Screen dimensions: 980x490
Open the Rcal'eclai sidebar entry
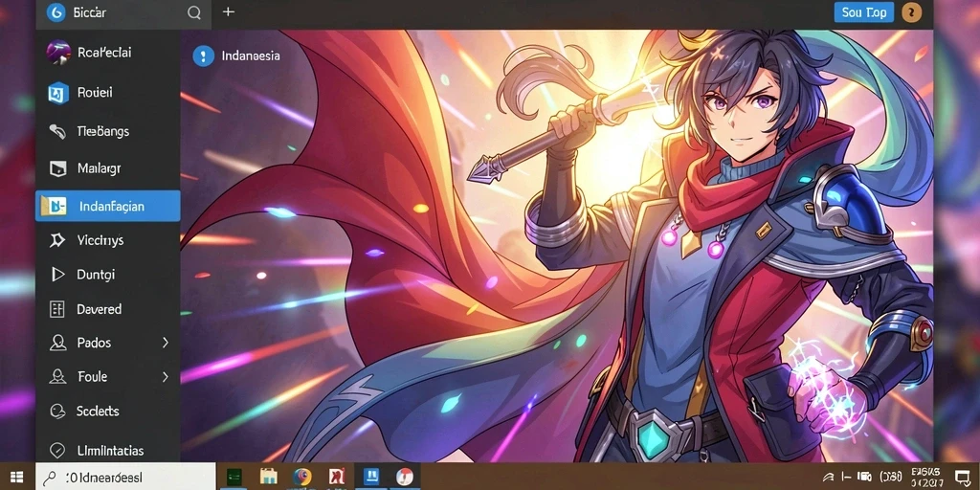coord(107,53)
